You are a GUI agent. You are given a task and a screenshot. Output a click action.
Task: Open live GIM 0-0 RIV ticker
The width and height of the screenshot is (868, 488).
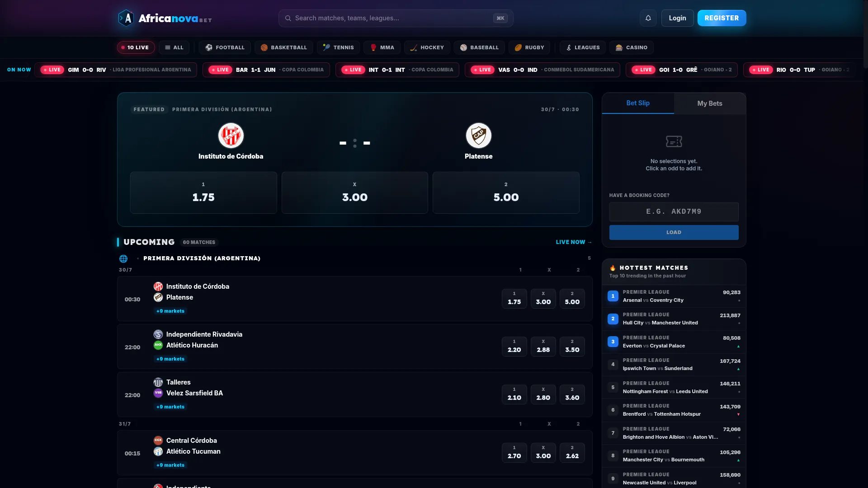[116, 70]
